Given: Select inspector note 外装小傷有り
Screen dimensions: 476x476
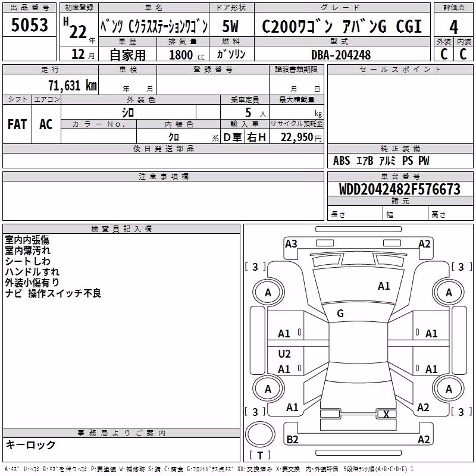Looking at the screenshot, I should coord(32,282).
